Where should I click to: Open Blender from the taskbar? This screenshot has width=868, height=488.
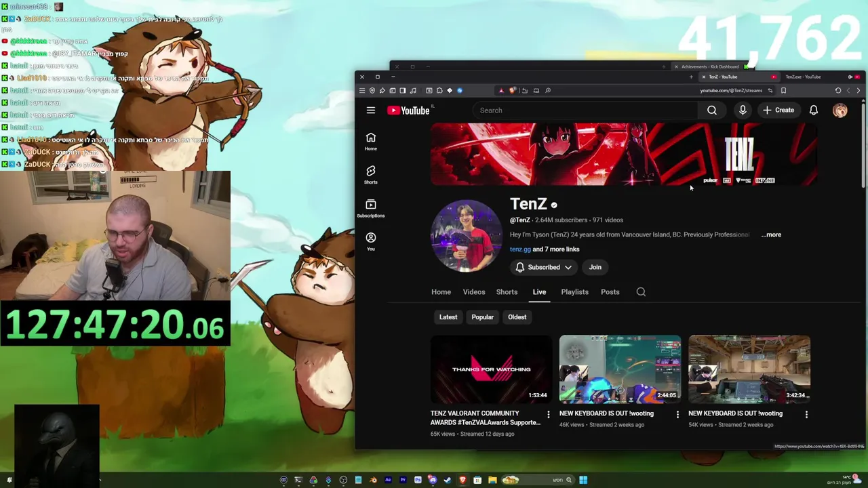point(374,480)
